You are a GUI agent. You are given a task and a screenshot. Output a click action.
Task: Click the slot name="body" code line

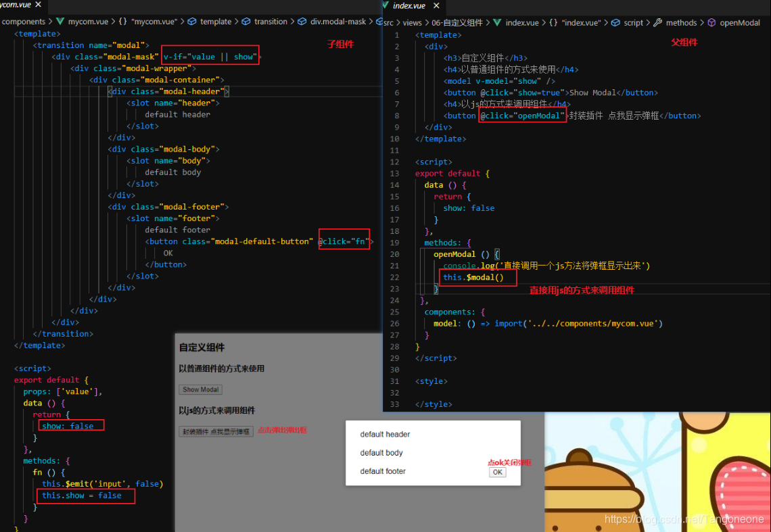(168, 161)
